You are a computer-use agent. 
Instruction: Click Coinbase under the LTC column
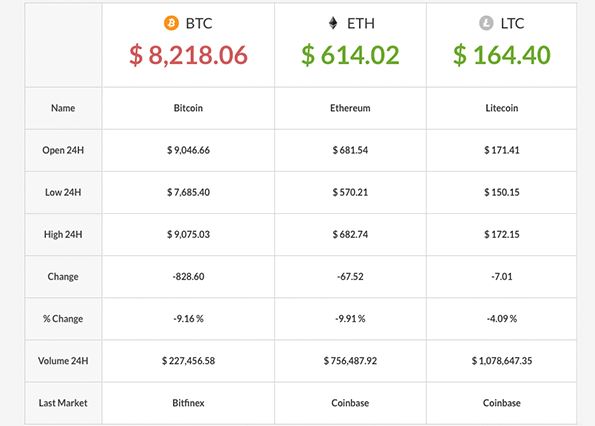[x=502, y=403]
